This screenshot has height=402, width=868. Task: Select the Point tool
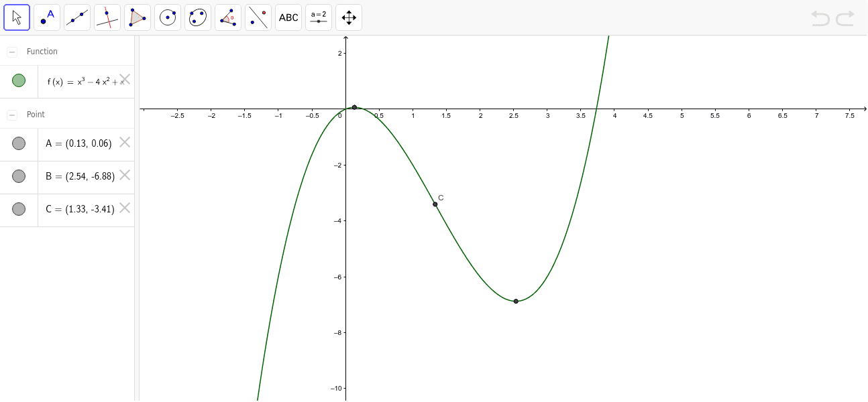[x=47, y=17]
